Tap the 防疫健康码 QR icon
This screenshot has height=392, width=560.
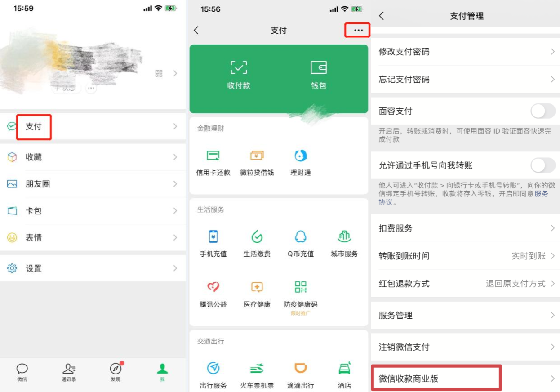pyautogui.click(x=300, y=287)
